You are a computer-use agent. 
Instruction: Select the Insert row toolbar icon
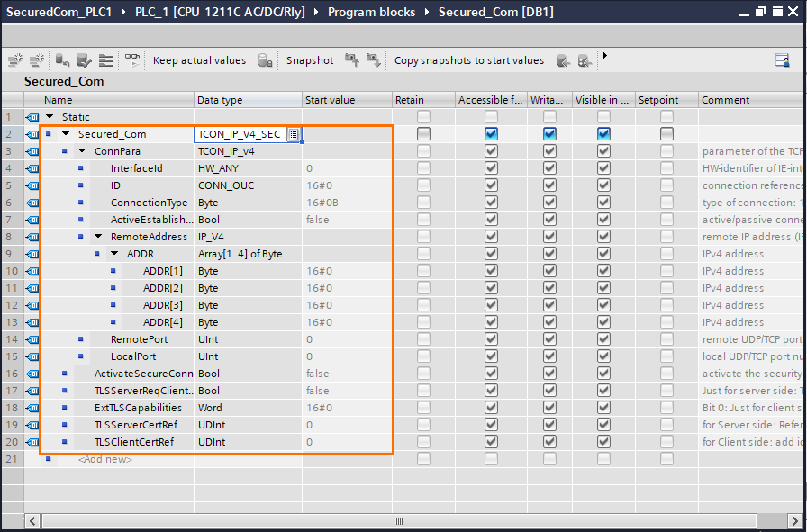click(x=15, y=59)
